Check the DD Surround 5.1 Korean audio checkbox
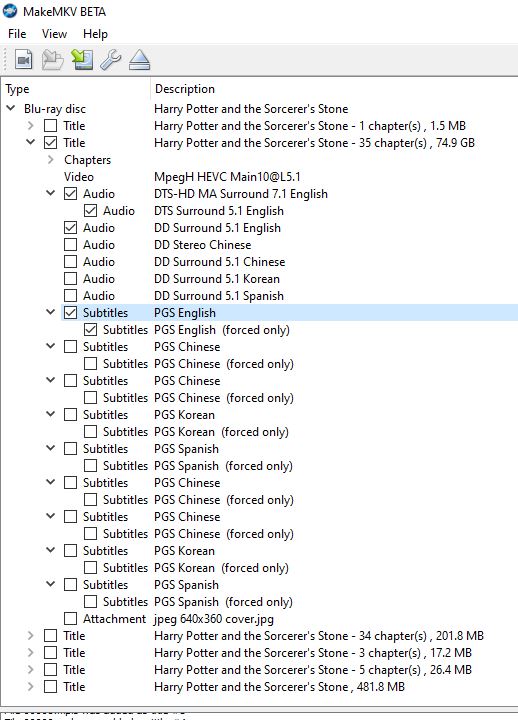Screen dimensions: 518x720 70,279
